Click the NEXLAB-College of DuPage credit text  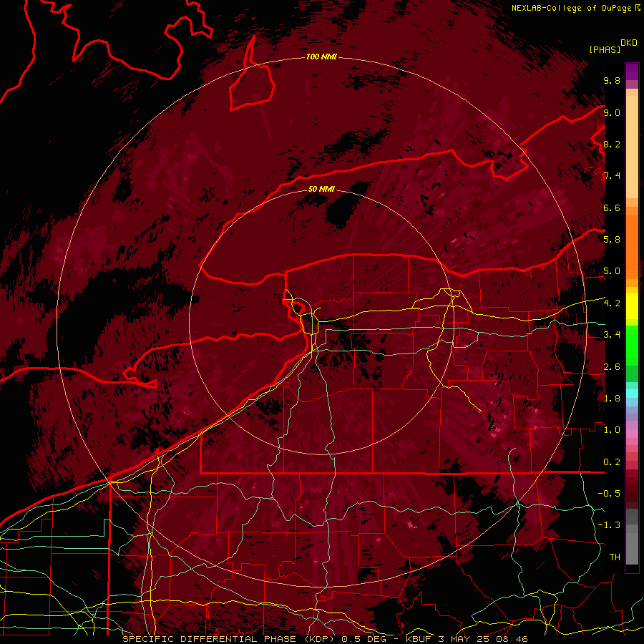tap(571, 8)
